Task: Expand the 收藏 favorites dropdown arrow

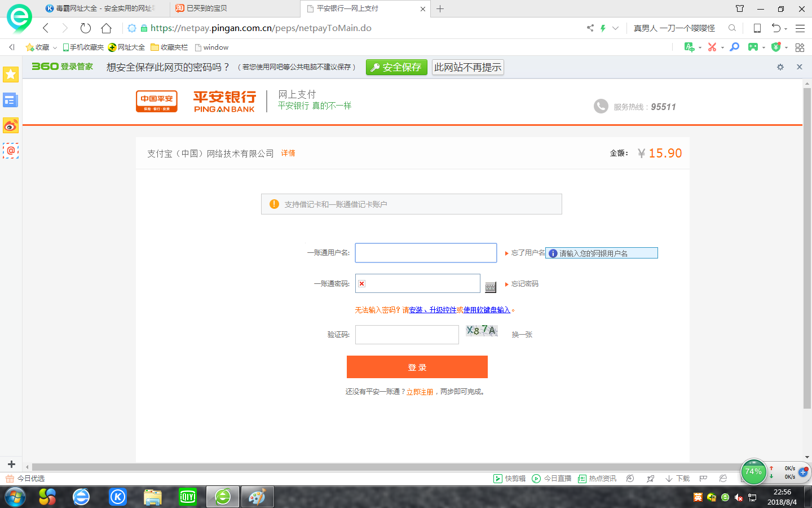Action: click(x=55, y=48)
